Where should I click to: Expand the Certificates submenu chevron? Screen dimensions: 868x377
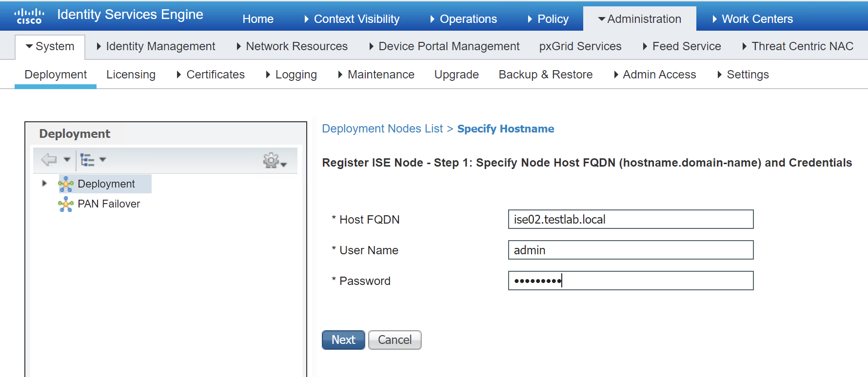[179, 75]
